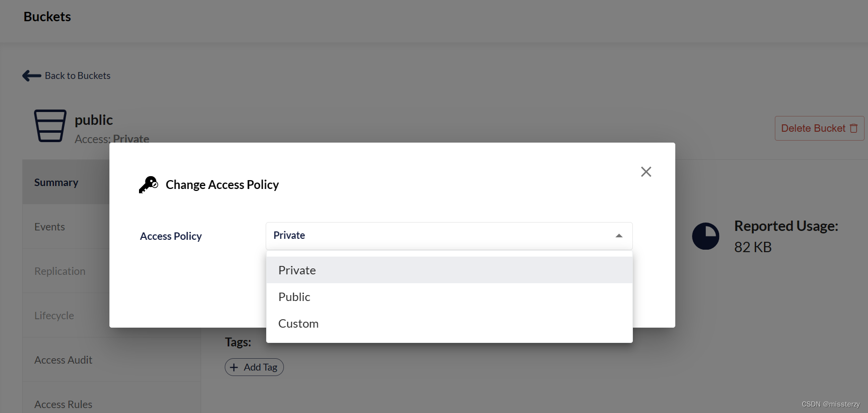Go to the Lifecycle tab
Screen dimensions: 868x413
click(x=54, y=316)
